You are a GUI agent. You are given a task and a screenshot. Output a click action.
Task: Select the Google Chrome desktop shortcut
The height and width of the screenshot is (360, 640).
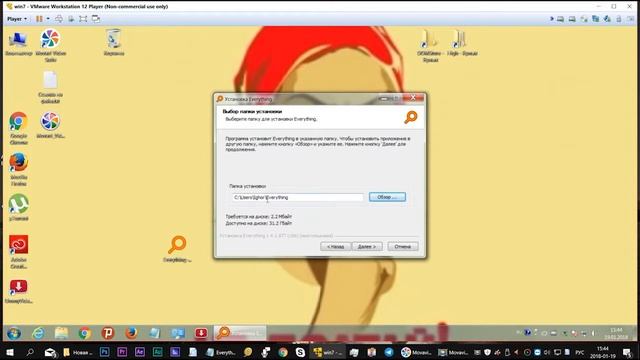coord(19,129)
